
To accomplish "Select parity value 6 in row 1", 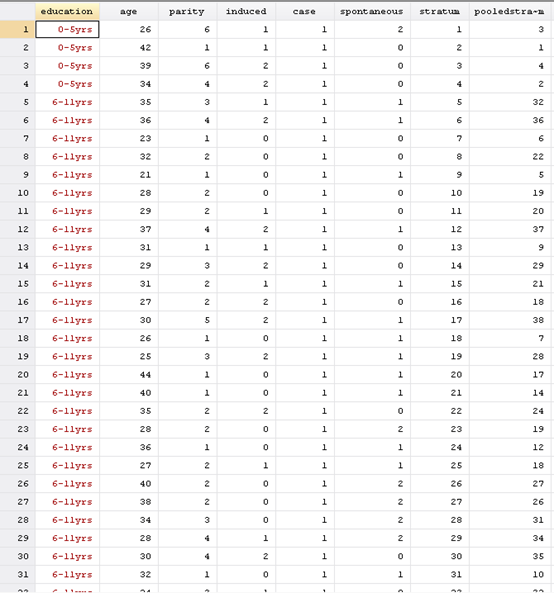I will click(x=188, y=29).
